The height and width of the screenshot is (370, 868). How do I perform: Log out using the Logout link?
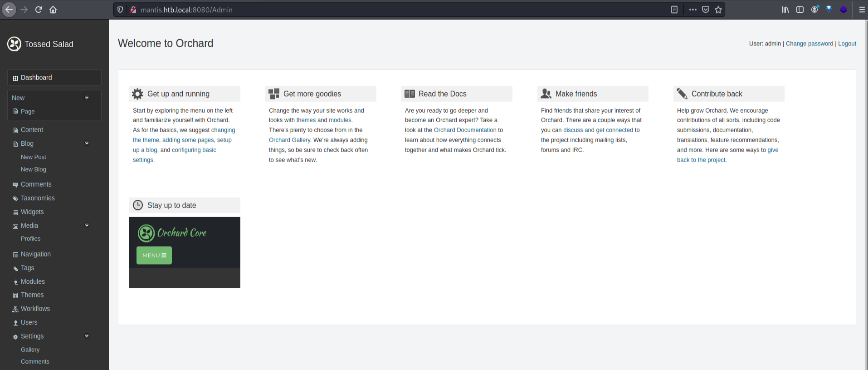(x=847, y=44)
